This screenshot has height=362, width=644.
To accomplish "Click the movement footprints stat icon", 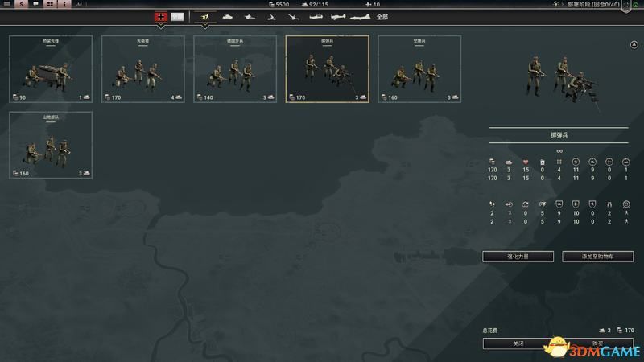I will (x=492, y=204).
